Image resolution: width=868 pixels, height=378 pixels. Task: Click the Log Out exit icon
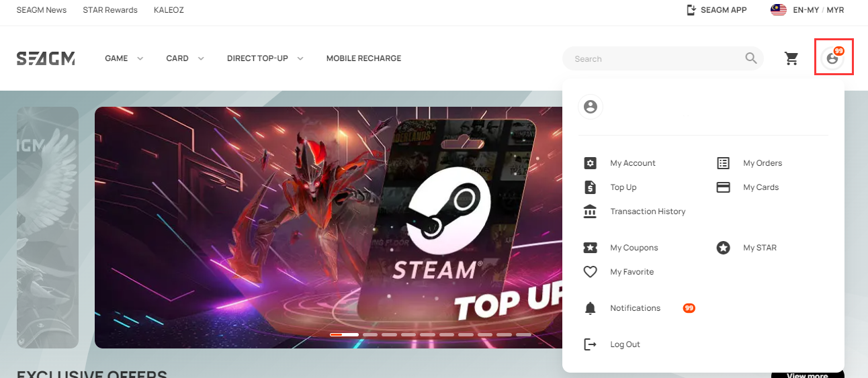point(590,344)
